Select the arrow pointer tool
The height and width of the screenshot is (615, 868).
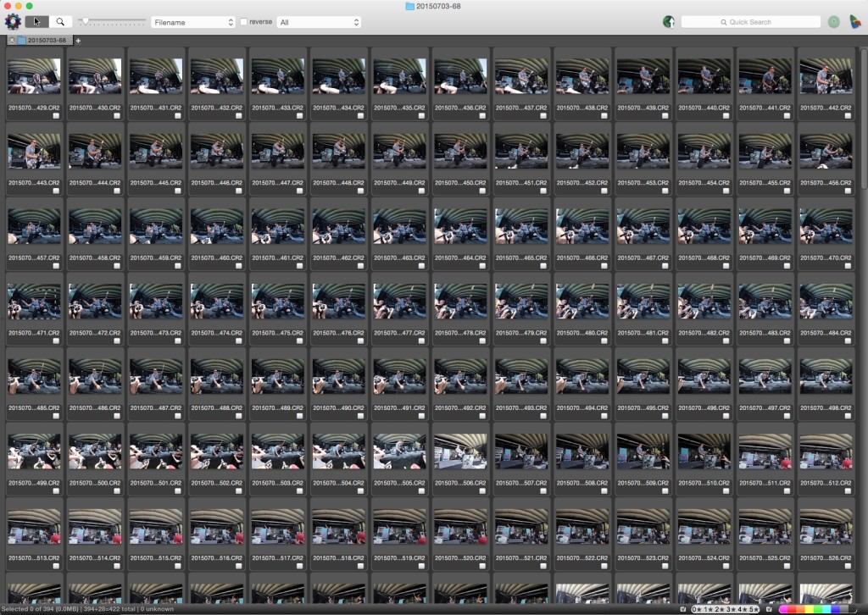click(x=36, y=21)
